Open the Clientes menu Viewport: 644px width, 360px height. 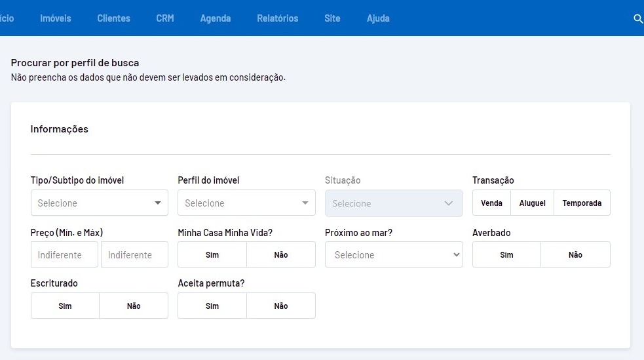(114, 18)
